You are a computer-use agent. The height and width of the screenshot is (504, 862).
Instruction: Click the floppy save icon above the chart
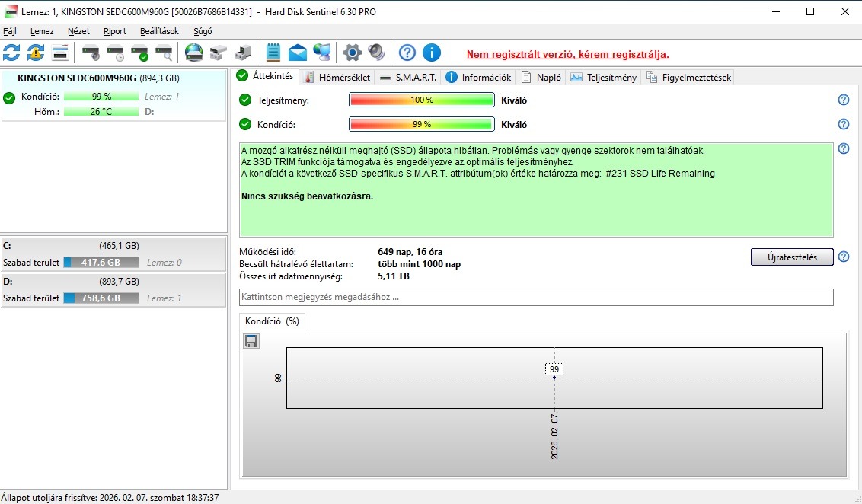[x=251, y=341]
